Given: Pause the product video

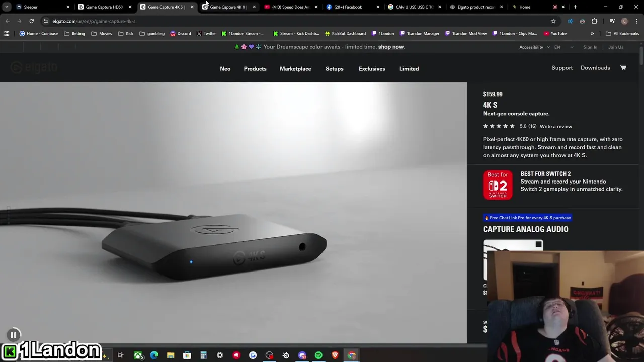Looking at the screenshot, I should coord(13,335).
